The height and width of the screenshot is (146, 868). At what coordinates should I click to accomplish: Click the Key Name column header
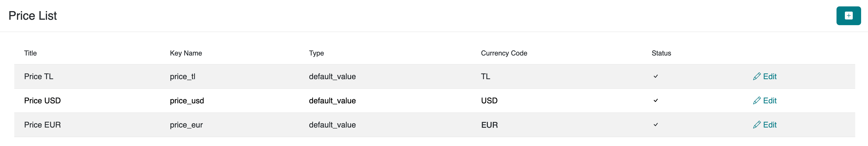pyautogui.click(x=186, y=53)
